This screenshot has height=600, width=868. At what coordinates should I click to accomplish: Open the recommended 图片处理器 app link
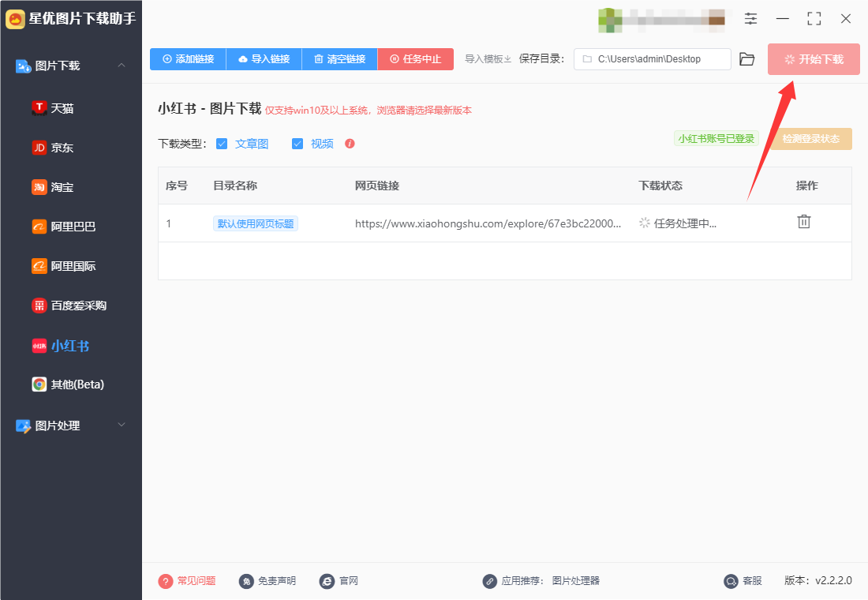576,580
